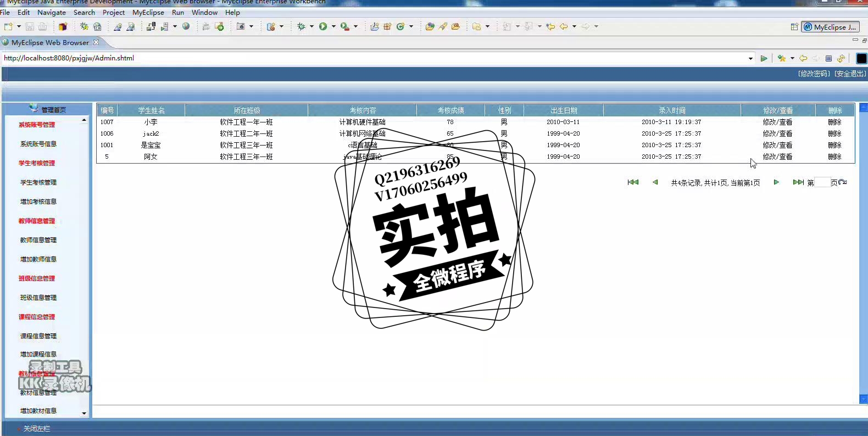Click sidebar scroll up arrow
The width and height of the screenshot is (868, 436).
pyautogui.click(x=84, y=120)
